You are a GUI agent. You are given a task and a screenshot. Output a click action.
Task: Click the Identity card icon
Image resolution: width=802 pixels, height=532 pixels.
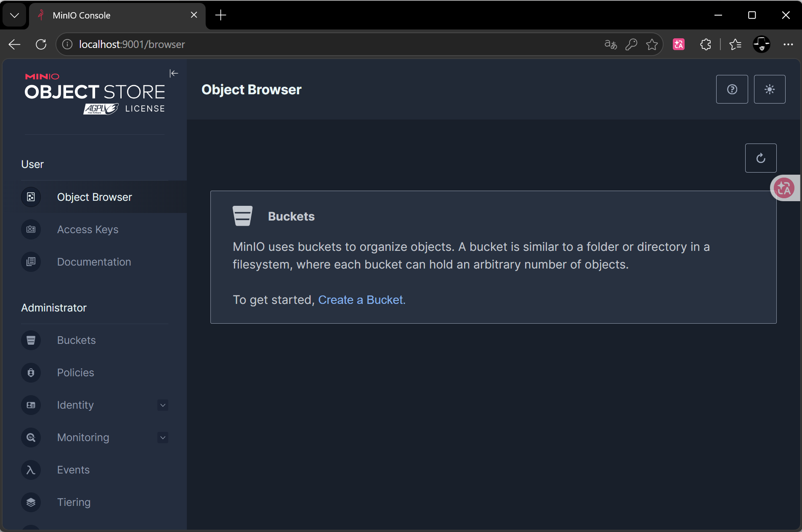click(31, 405)
